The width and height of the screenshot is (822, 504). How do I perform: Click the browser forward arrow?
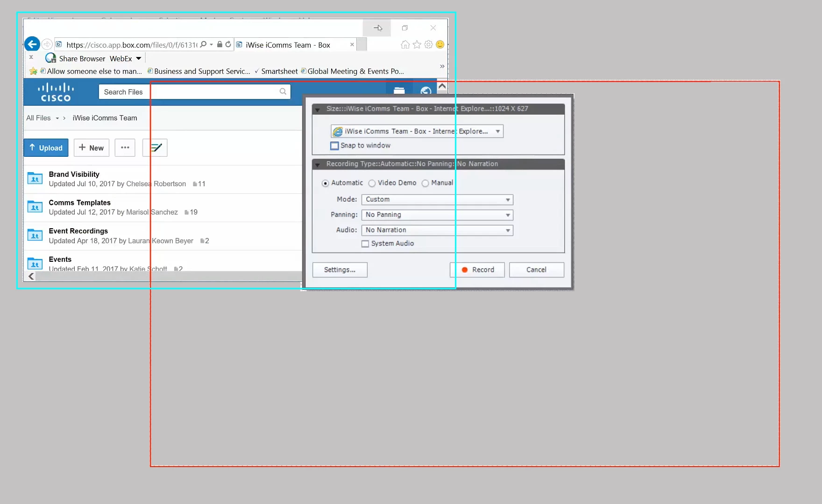click(x=47, y=44)
